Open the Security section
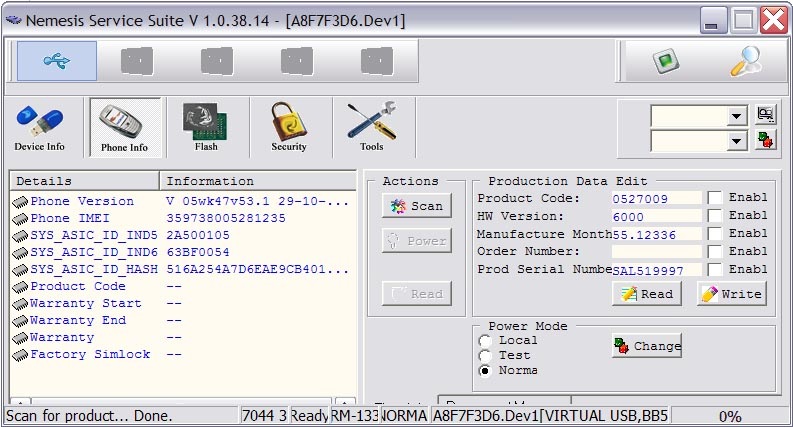 [x=289, y=128]
